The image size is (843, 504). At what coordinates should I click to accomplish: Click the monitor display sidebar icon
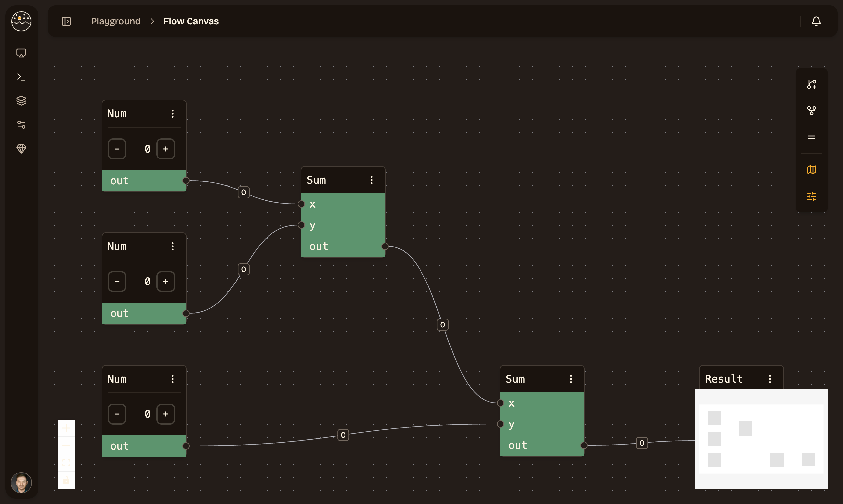tap(21, 53)
